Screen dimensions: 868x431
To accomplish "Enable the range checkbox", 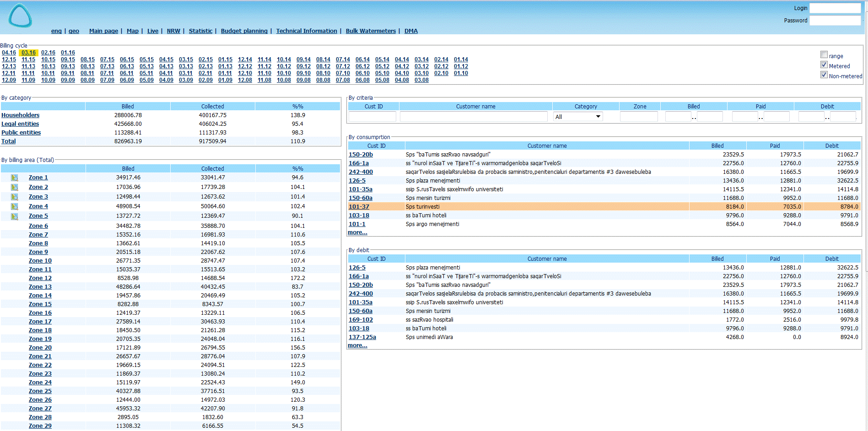I will click(824, 54).
